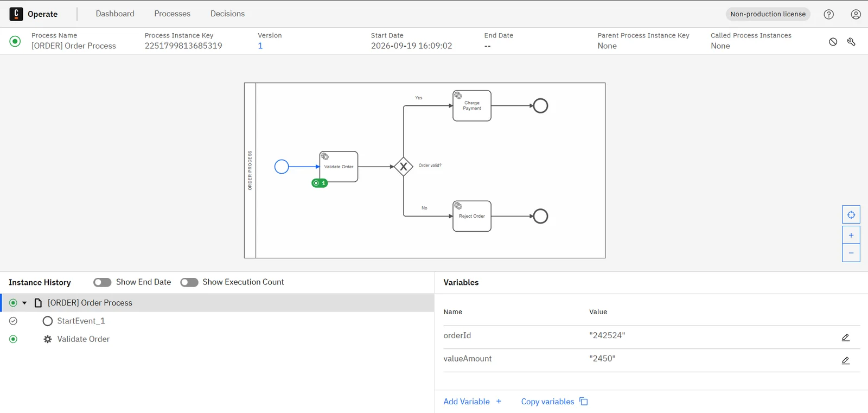Edit the valueAmount variable pencil icon
Screen dimensions: 868x413
coord(845,360)
